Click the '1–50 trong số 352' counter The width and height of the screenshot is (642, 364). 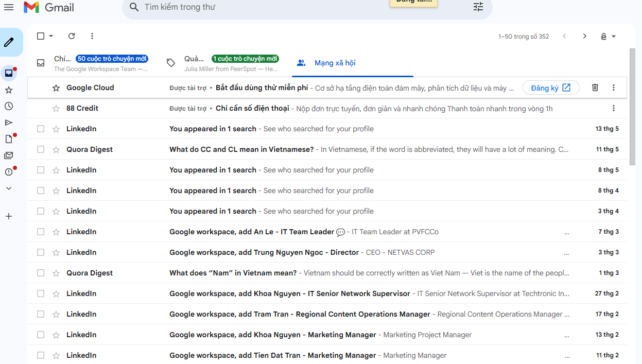(524, 37)
